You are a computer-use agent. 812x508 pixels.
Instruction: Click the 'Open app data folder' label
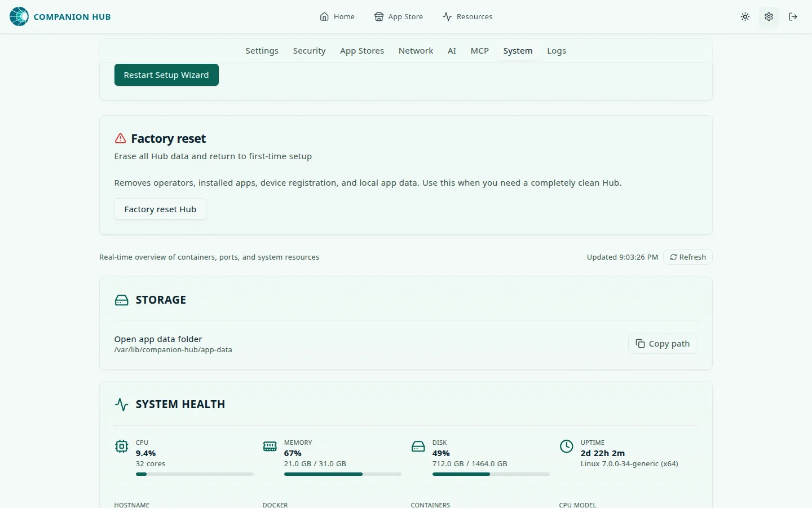click(158, 339)
